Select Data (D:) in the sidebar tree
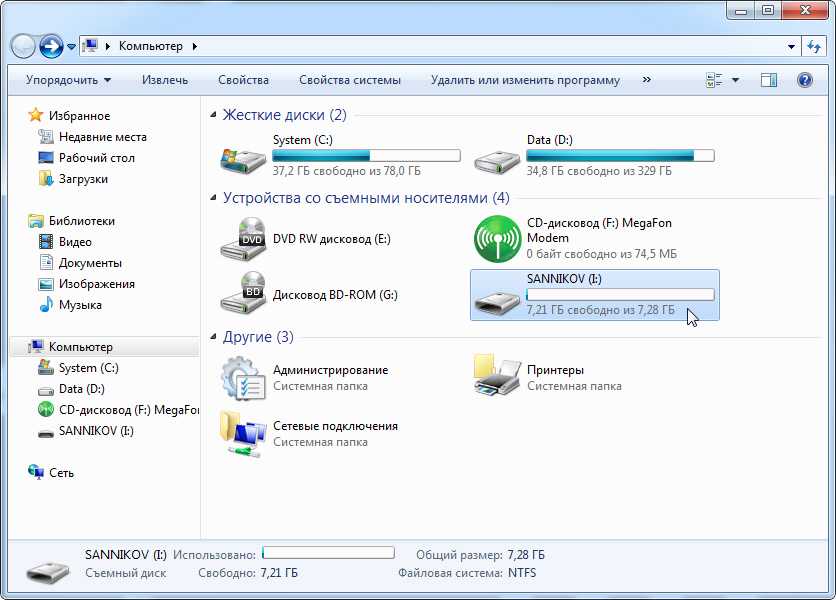 82,389
